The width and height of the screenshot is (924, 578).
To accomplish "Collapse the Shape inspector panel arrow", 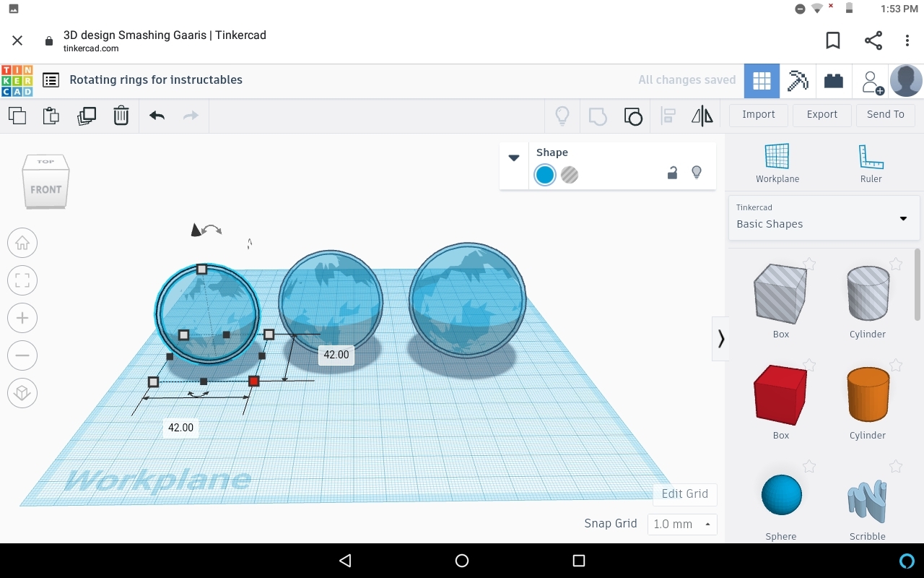I will (514, 158).
